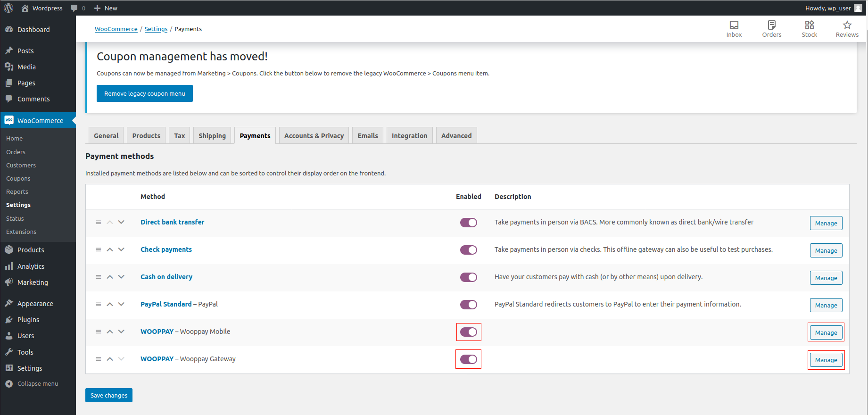Click drag handle for Direct bank transfer

click(99, 222)
